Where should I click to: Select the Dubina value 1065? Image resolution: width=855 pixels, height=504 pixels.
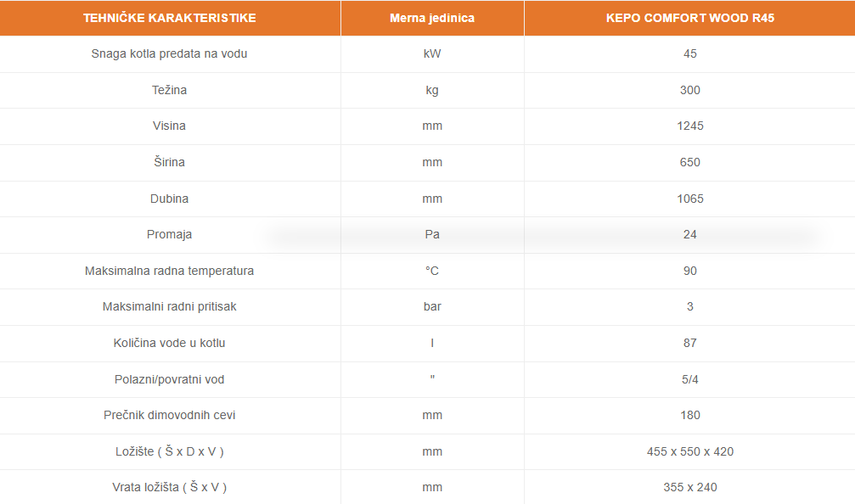689,199
